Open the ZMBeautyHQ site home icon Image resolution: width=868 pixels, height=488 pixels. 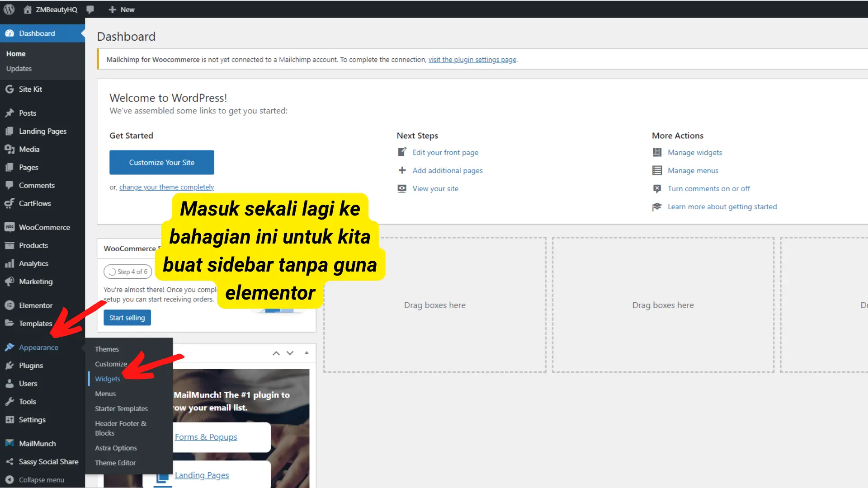[x=28, y=9]
